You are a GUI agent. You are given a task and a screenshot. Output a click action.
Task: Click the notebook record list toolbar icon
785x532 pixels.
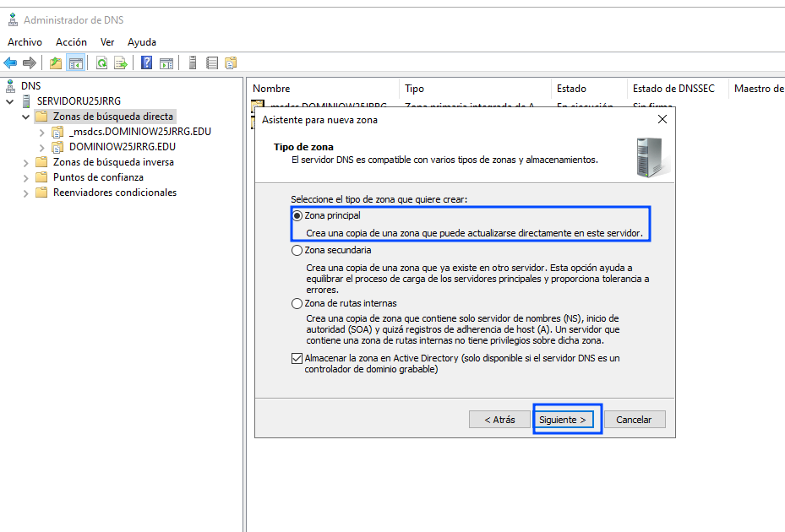coord(212,63)
